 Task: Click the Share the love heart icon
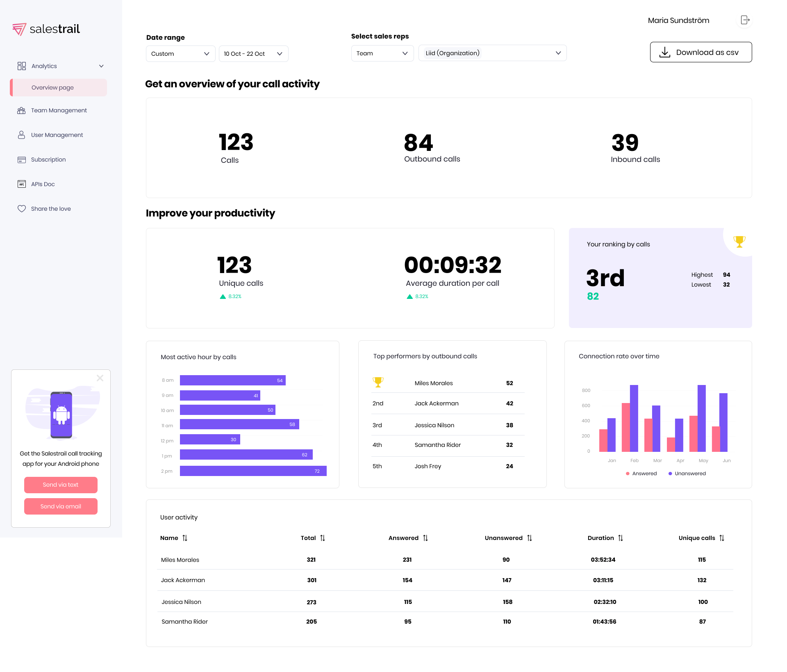(x=21, y=209)
